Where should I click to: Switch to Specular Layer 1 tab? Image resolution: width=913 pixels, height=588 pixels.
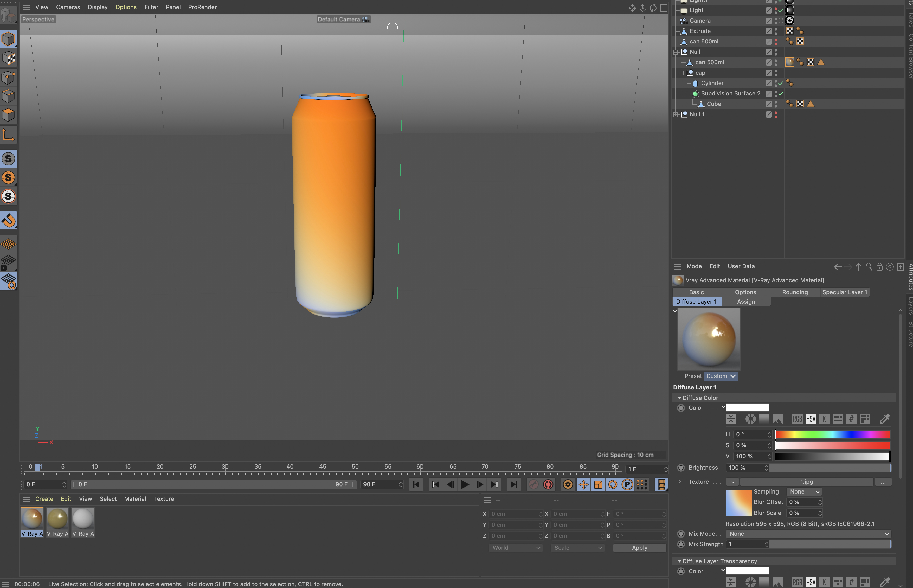pos(844,292)
